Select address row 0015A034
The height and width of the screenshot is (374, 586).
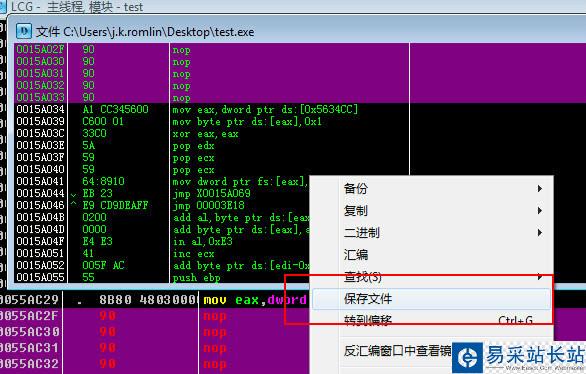pos(40,109)
